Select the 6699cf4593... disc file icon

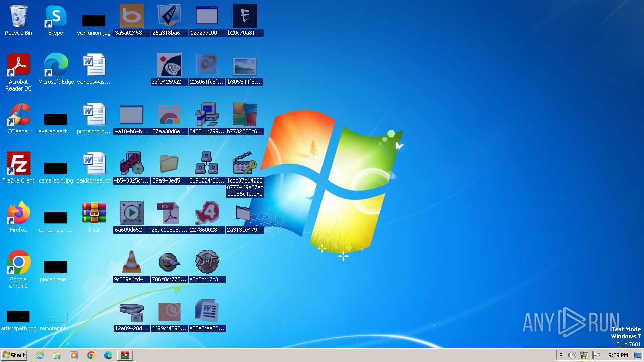pos(170,312)
